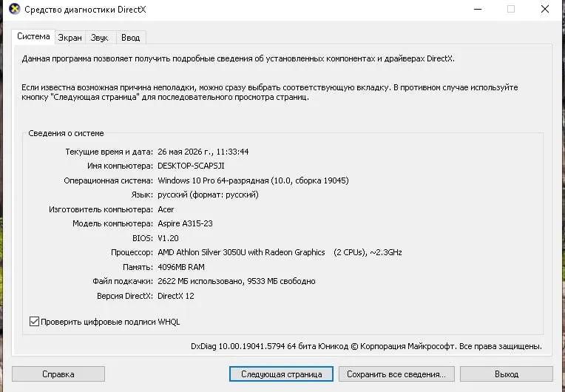
Task: Select manufacturer value Acer
Action: coord(166,209)
